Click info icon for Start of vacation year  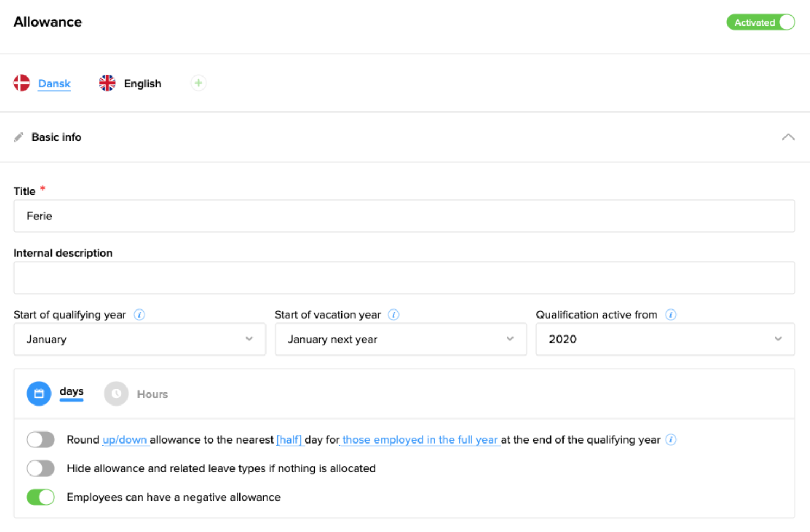(x=394, y=315)
